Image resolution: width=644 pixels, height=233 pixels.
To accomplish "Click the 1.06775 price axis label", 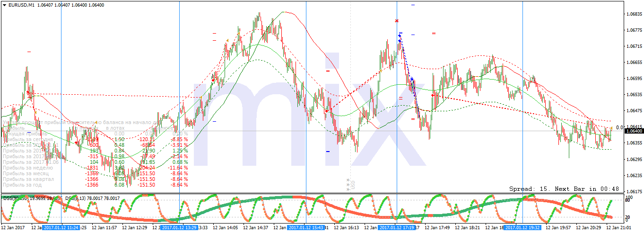I will click(x=634, y=30).
